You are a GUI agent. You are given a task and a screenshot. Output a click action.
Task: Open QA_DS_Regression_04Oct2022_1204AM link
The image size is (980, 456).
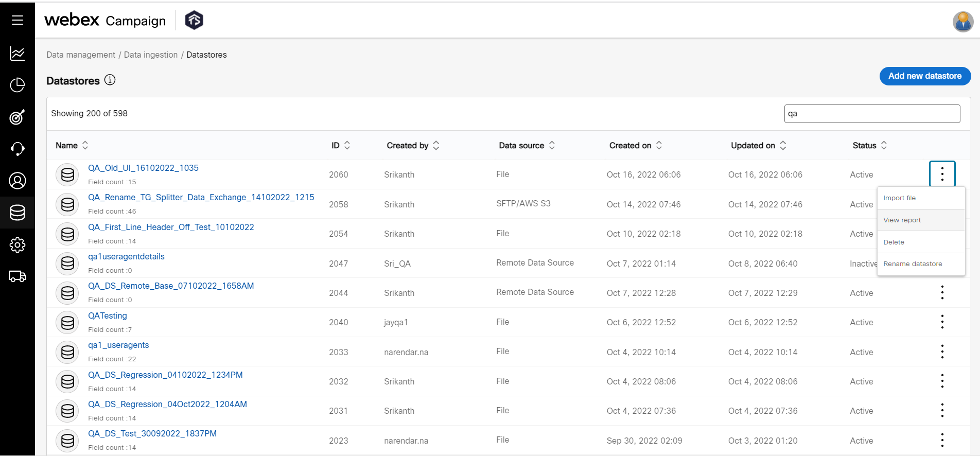click(167, 404)
